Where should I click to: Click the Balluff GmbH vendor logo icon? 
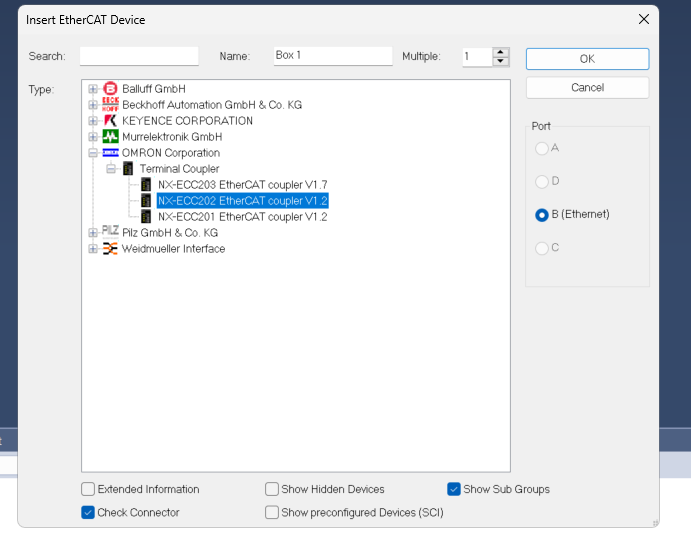[110, 89]
